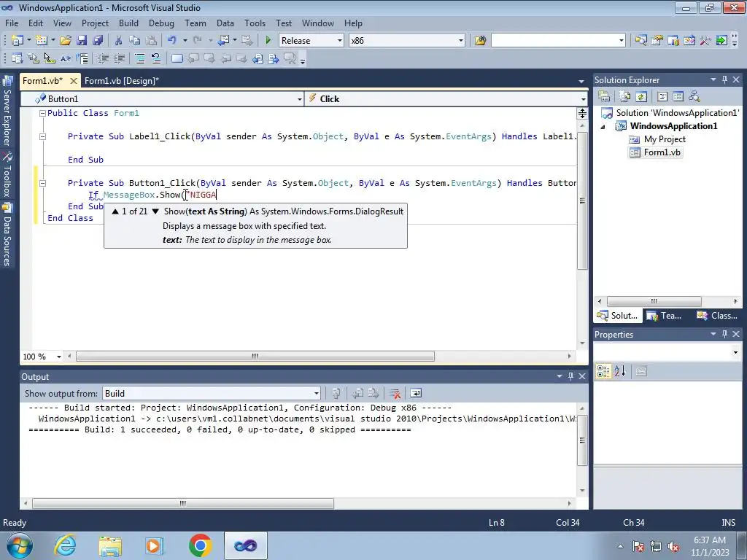This screenshot has height=560, width=747.
Task: Open the Debug menu
Action: 161,23
